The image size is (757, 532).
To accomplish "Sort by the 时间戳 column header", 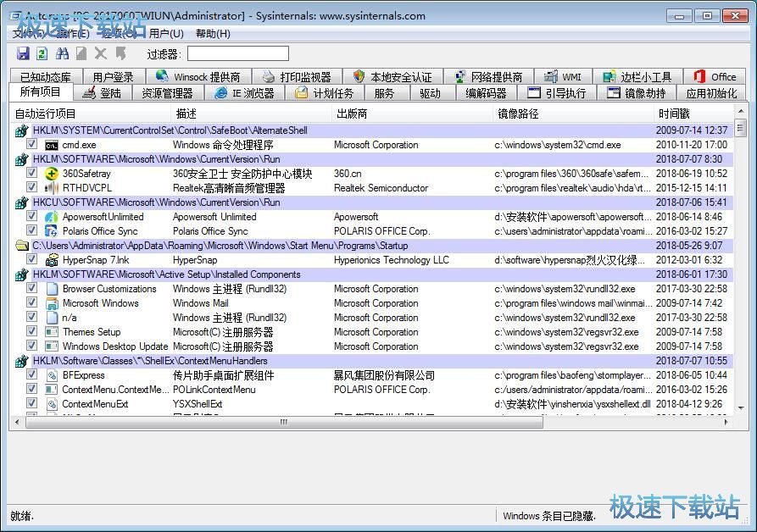I will coord(674,114).
